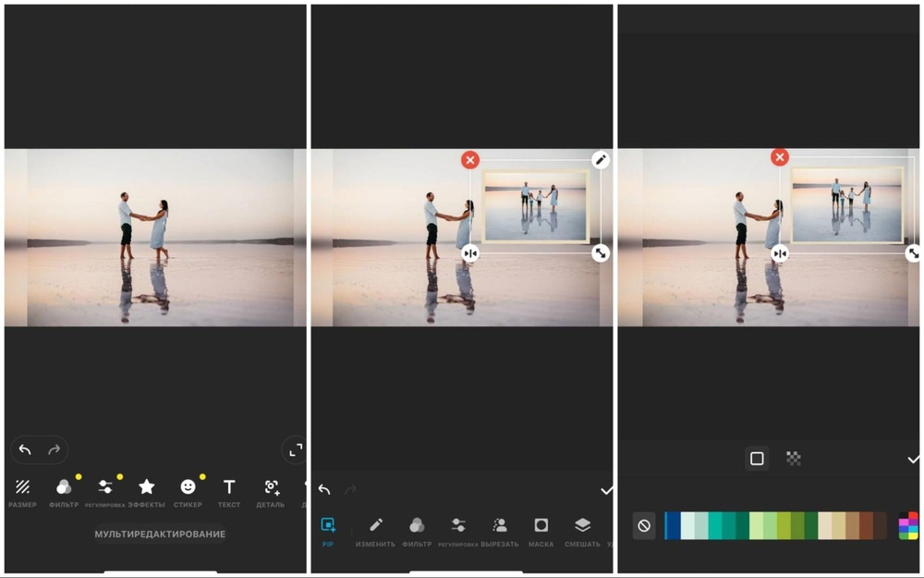Pick the dark blue color swatch
Viewport: 924px width, 578px height.
point(673,526)
